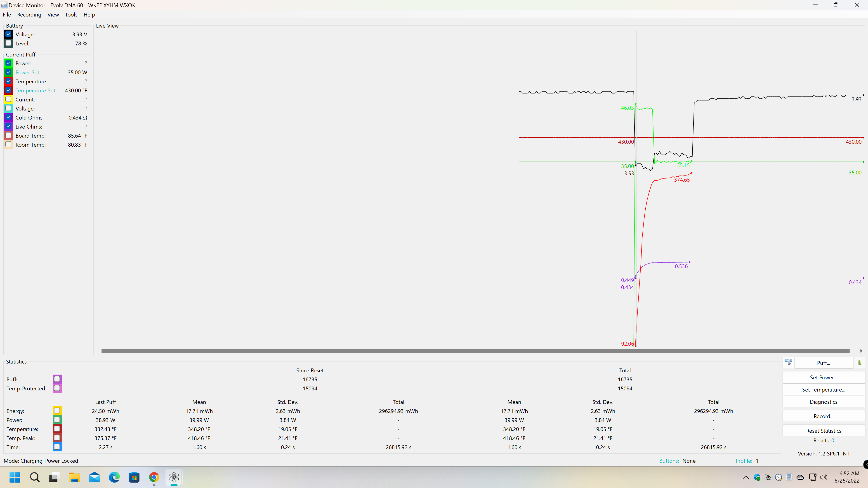Enable the Board Temp checkbox
Viewport: 868px width, 488px height.
click(x=9, y=135)
